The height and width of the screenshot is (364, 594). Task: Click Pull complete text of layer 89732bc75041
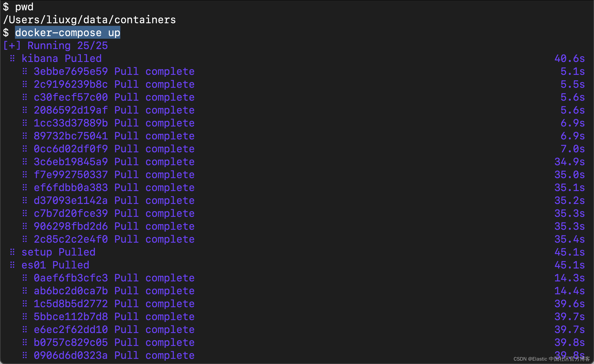(x=154, y=136)
